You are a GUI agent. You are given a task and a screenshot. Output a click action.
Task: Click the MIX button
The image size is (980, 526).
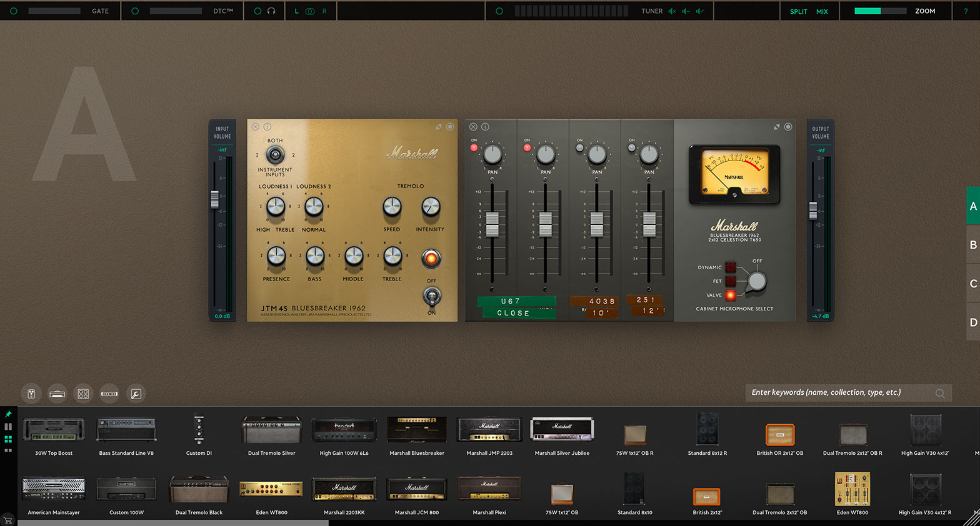822,11
